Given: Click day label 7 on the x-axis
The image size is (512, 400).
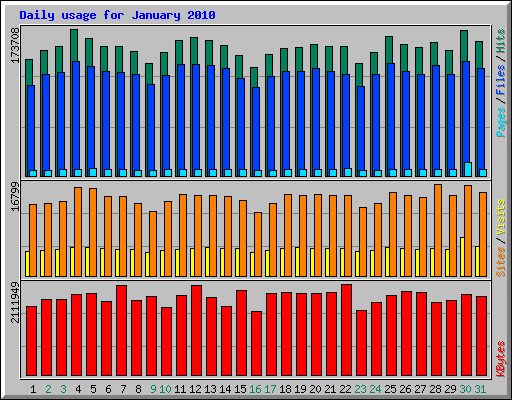Looking at the screenshot, I should click(123, 389).
